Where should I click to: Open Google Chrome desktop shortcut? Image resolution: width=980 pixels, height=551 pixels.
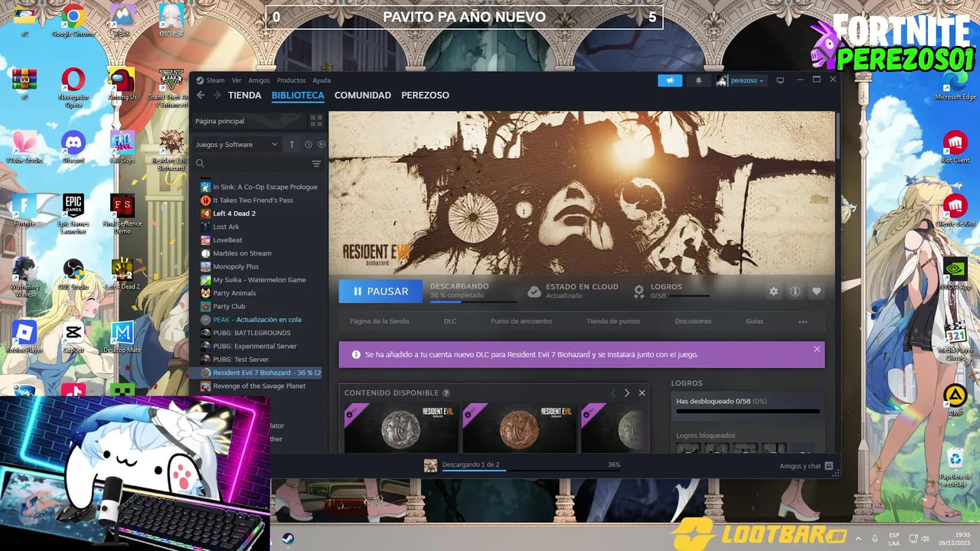click(x=73, y=20)
